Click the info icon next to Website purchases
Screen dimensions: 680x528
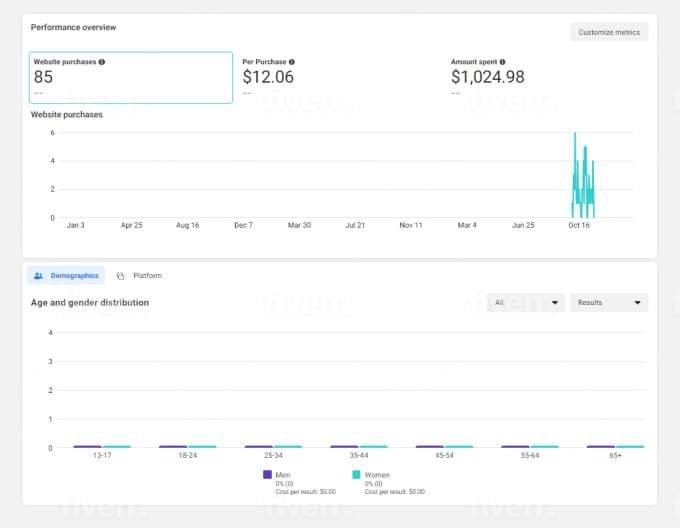point(102,62)
